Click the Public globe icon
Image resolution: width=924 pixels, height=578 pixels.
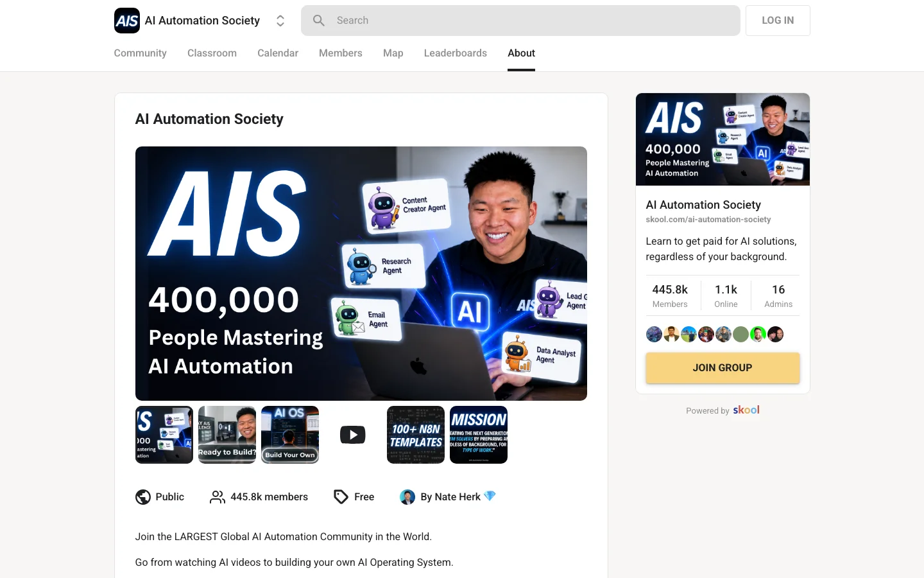143,497
